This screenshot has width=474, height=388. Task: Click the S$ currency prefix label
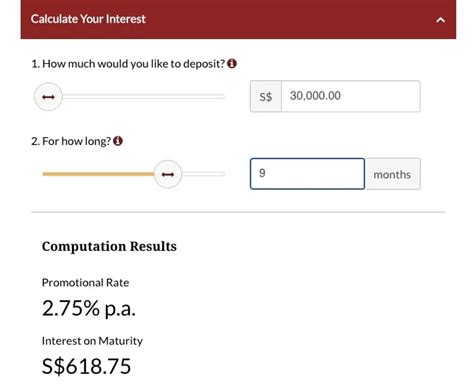[266, 96]
